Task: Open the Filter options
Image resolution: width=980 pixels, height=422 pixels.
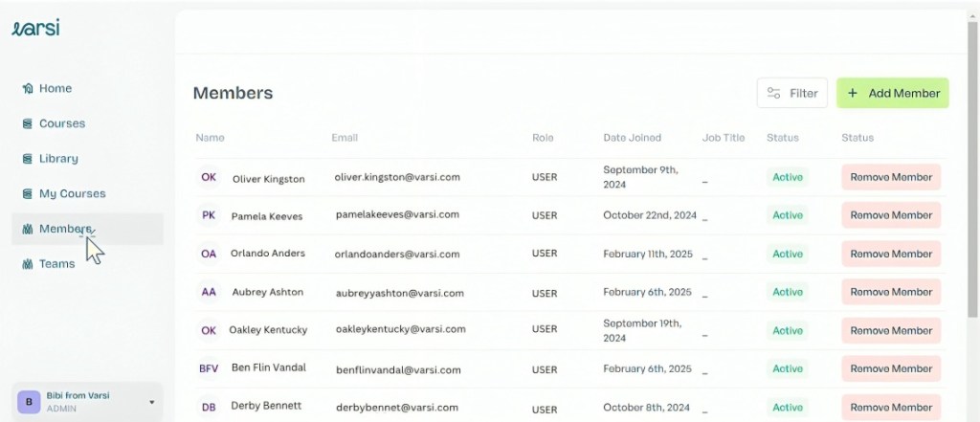Action: [792, 93]
